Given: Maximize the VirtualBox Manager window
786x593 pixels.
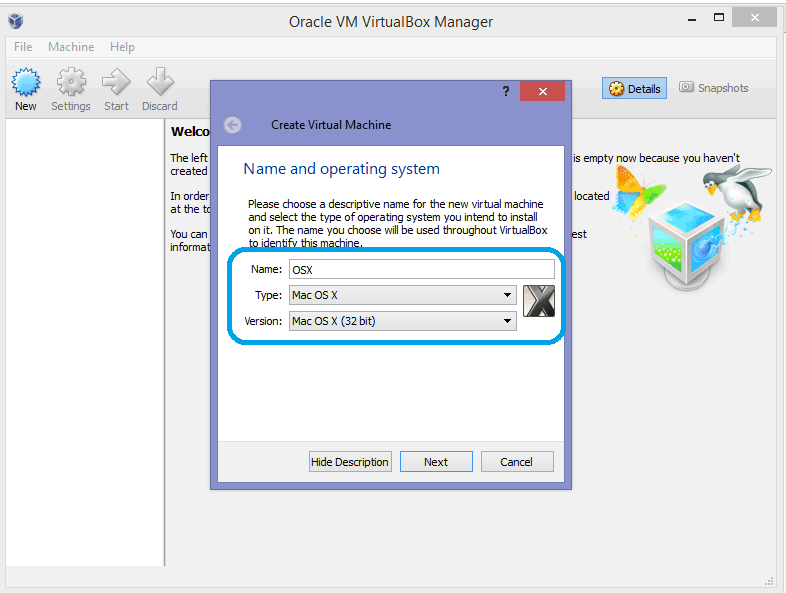Looking at the screenshot, I should pos(719,18).
